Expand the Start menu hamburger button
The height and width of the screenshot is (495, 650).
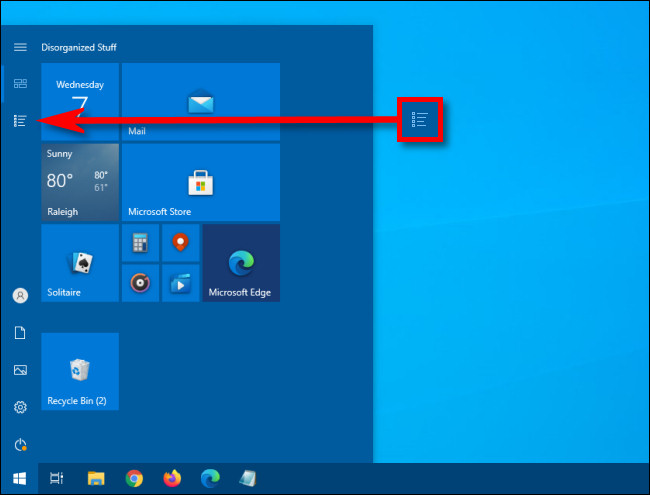20,47
